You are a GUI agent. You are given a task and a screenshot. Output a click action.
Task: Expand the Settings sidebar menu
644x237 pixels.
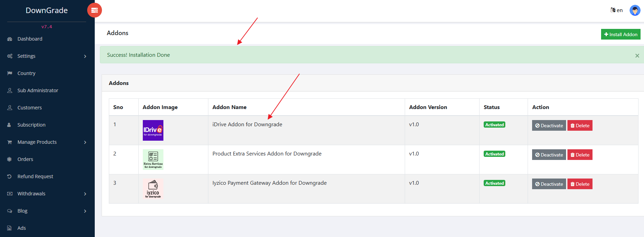click(x=46, y=56)
